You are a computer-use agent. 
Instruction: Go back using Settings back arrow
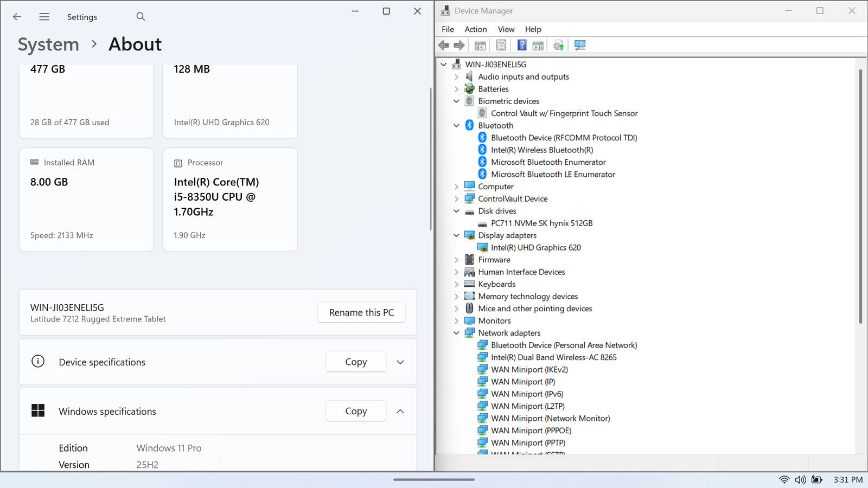tap(17, 17)
